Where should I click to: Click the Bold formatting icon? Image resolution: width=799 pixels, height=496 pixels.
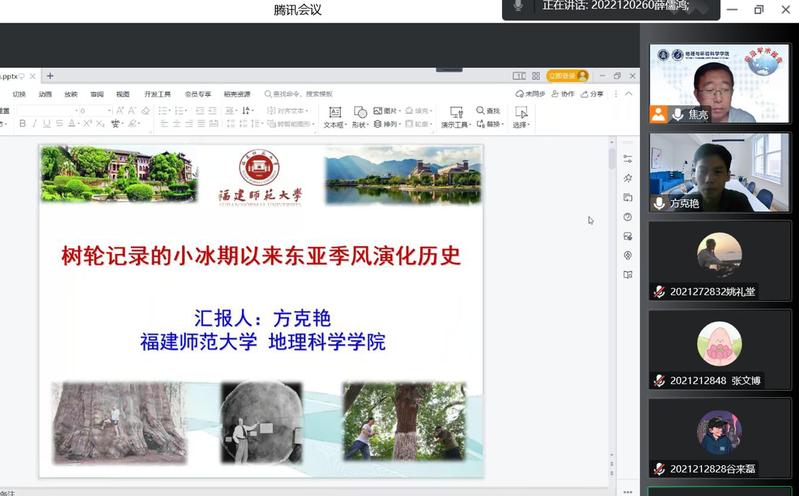click(x=22, y=124)
